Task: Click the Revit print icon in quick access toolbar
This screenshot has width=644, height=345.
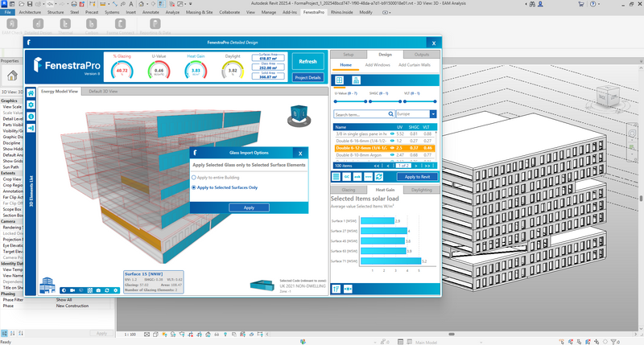Action: pyautogui.click(x=74, y=4)
